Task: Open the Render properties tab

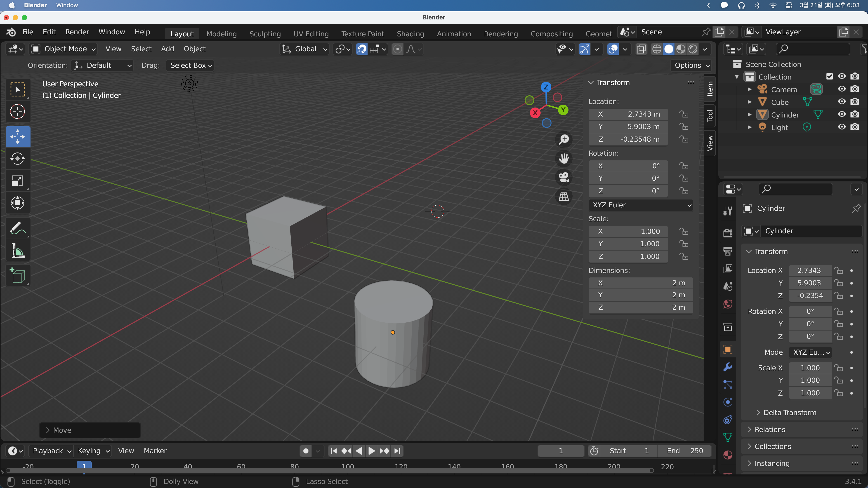Action: pyautogui.click(x=728, y=233)
